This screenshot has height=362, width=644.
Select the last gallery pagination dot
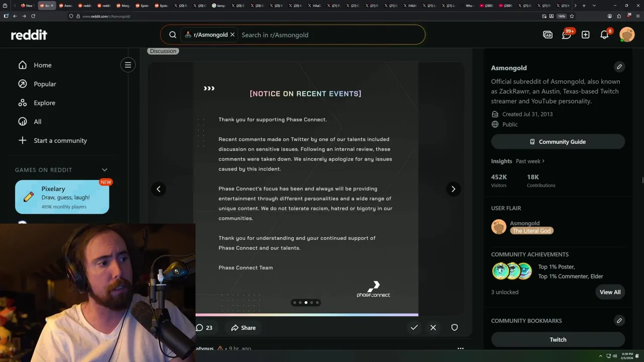[317, 303]
